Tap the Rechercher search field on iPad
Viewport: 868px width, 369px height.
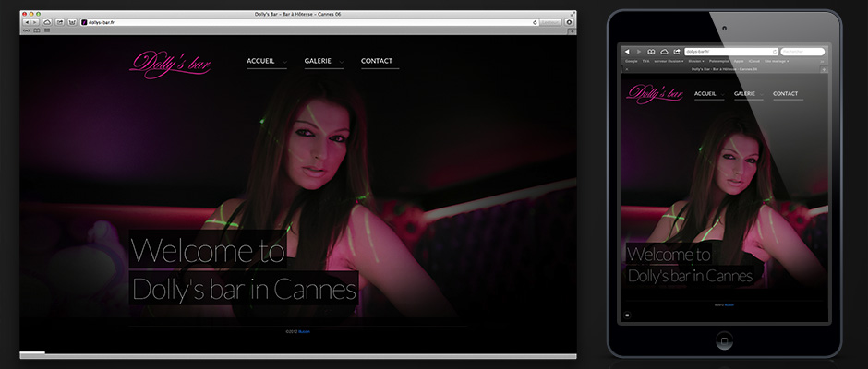802,52
